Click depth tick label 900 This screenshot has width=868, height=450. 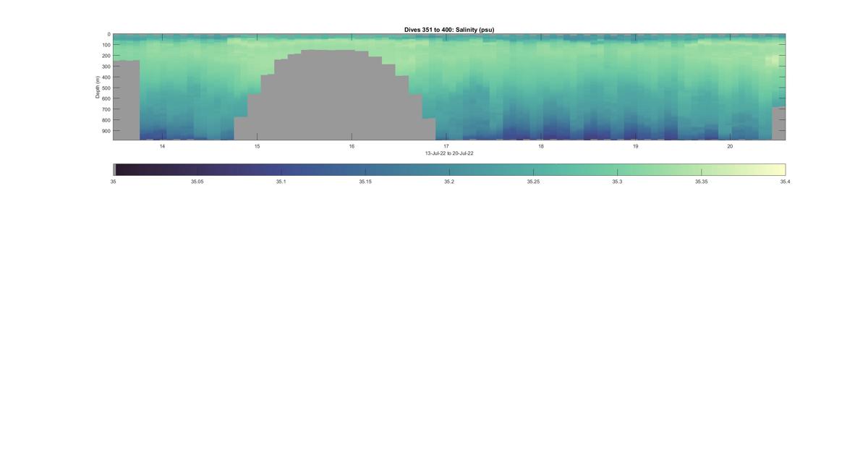[x=106, y=131]
